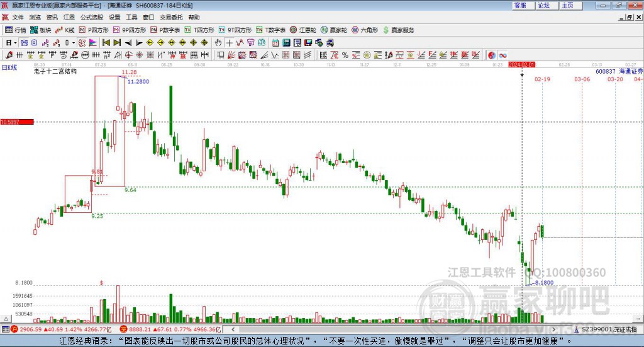Viewport: 644px width, 347px height.
Task: Select the hand pan tool
Action: [218, 43]
